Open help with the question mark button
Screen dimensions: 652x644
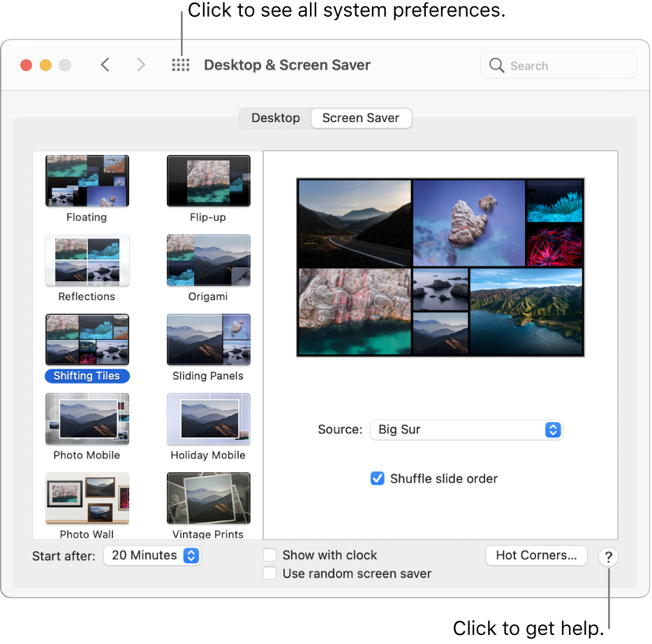(x=608, y=557)
